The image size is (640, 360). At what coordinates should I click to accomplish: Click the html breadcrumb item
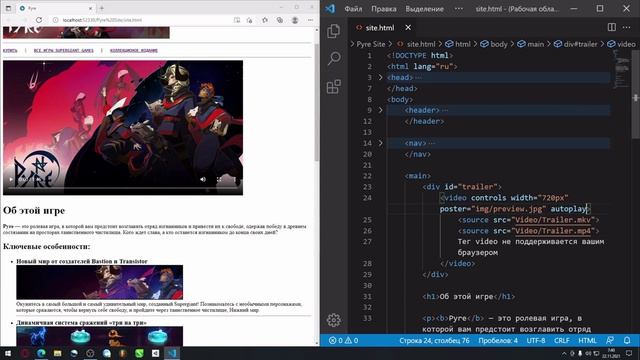click(x=458, y=44)
